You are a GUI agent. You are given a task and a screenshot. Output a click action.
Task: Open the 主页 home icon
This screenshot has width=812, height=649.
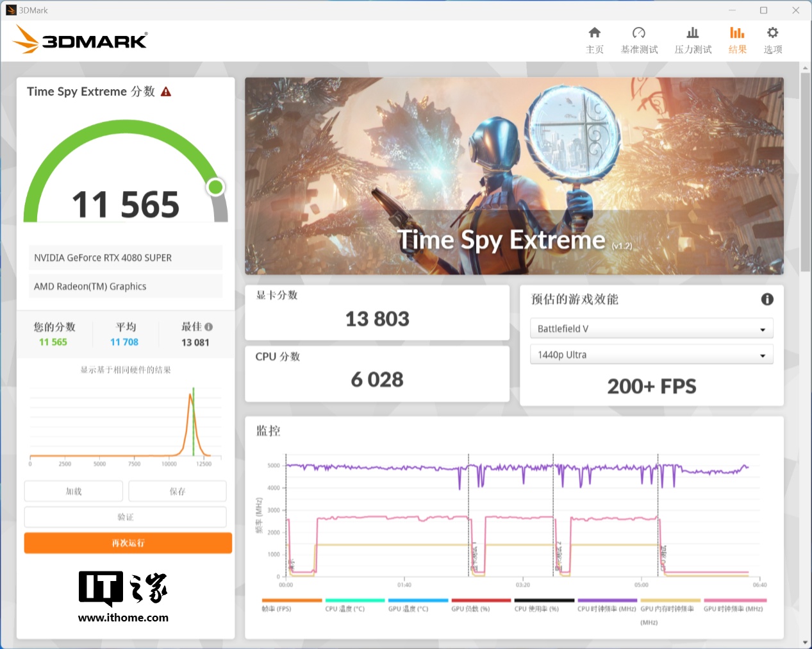point(594,40)
